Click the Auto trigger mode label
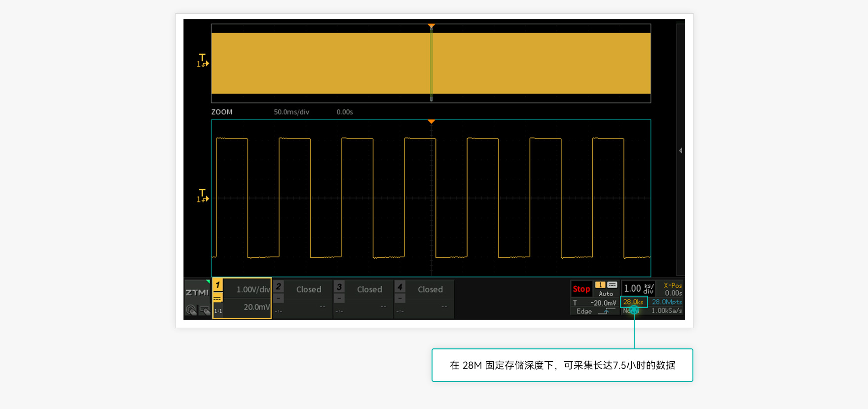This screenshot has height=409, width=868. (x=606, y=294)
